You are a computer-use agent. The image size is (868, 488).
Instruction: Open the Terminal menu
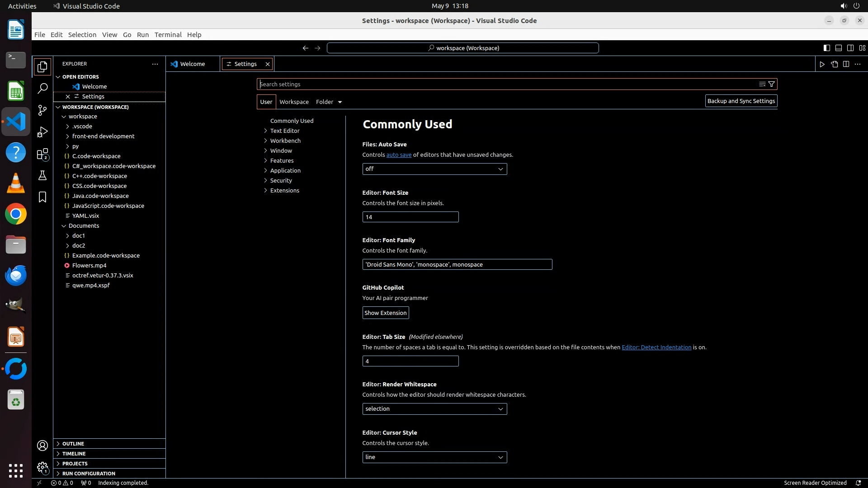pyautogui.click(x=168, y=35)
